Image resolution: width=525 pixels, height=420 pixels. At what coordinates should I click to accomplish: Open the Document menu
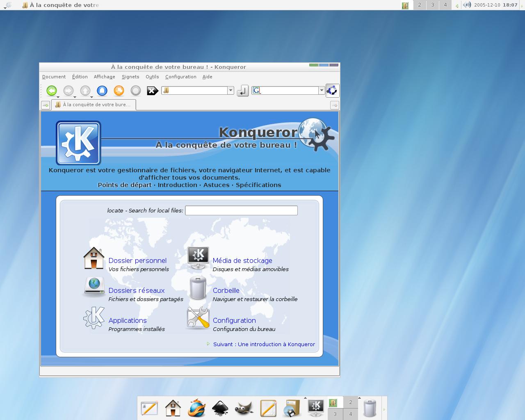point(54,77)
